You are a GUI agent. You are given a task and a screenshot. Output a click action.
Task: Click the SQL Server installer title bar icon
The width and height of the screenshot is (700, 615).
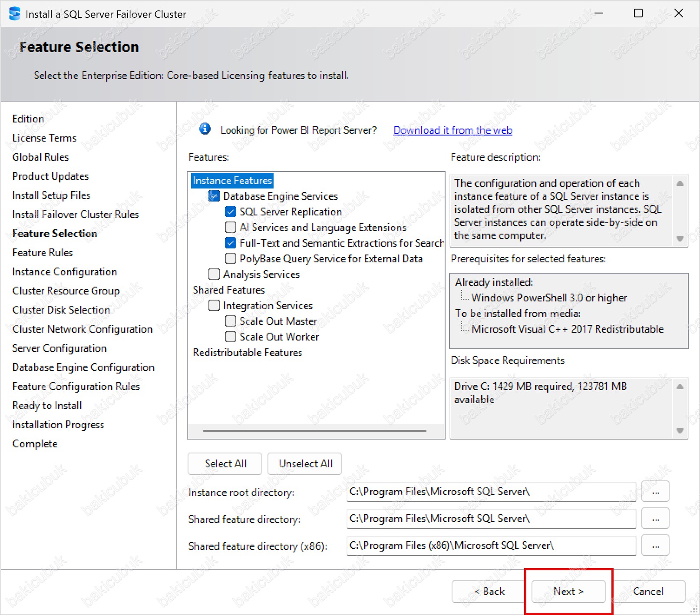(x=14, y=14)
